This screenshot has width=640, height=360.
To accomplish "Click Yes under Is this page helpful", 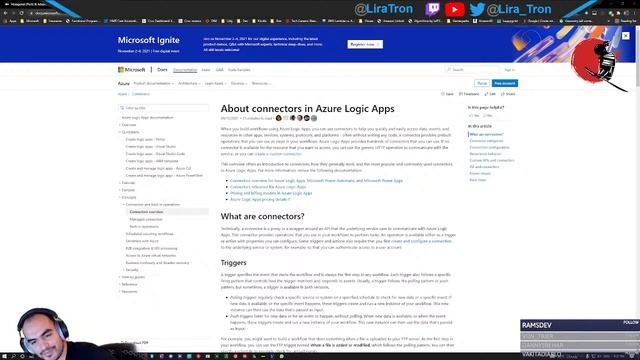I will [474, 116].
